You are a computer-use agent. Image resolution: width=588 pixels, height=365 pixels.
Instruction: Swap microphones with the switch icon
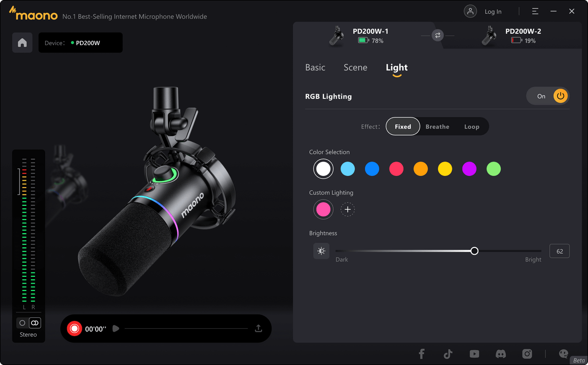[438, 35]
